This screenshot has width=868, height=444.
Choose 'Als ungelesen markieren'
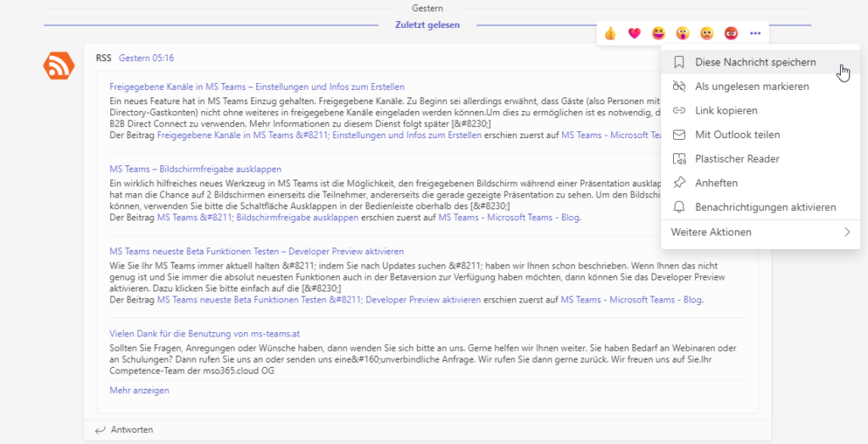[760, 86]
